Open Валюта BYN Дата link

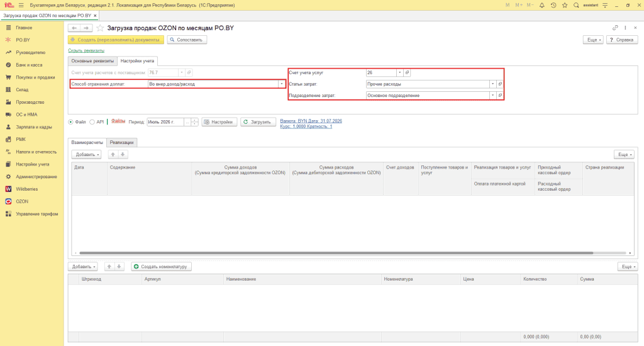(x=311, y=121)
